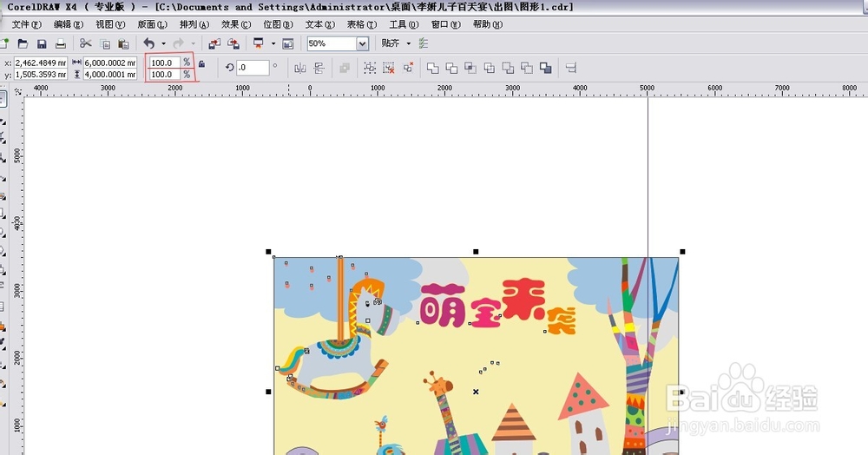The image size is (868, 455).
Task: Click the y position field
Action: click(41, 74)
